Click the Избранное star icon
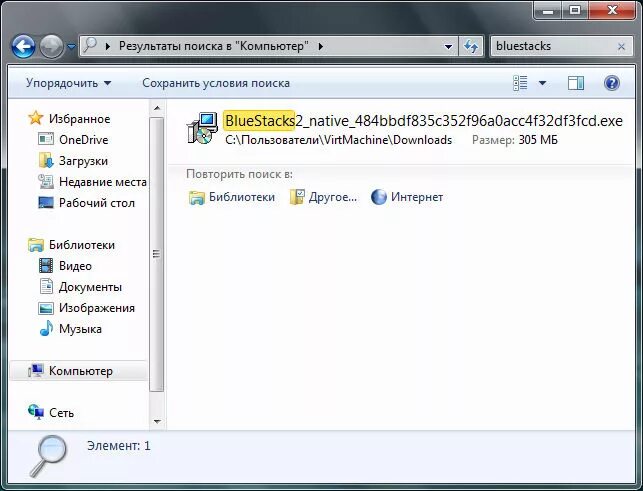643x491 pixels. click(x=36, y=118)
